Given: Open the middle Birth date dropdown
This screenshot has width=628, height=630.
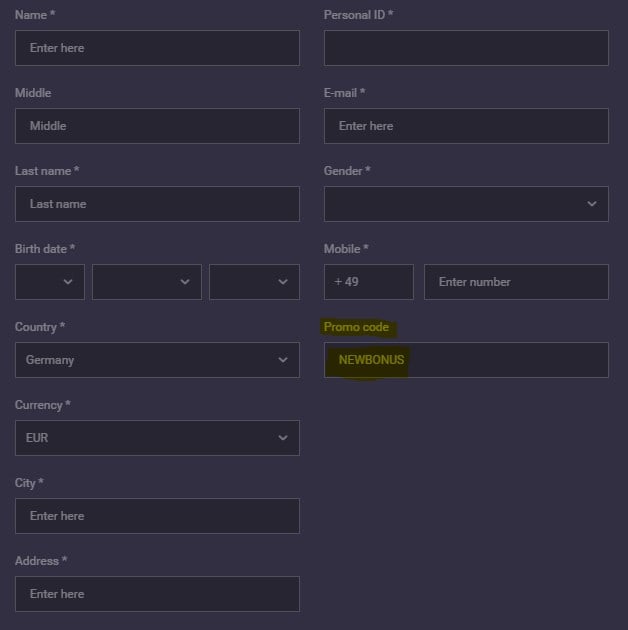Looking at the screenshot, I should (x=147, y=282).
